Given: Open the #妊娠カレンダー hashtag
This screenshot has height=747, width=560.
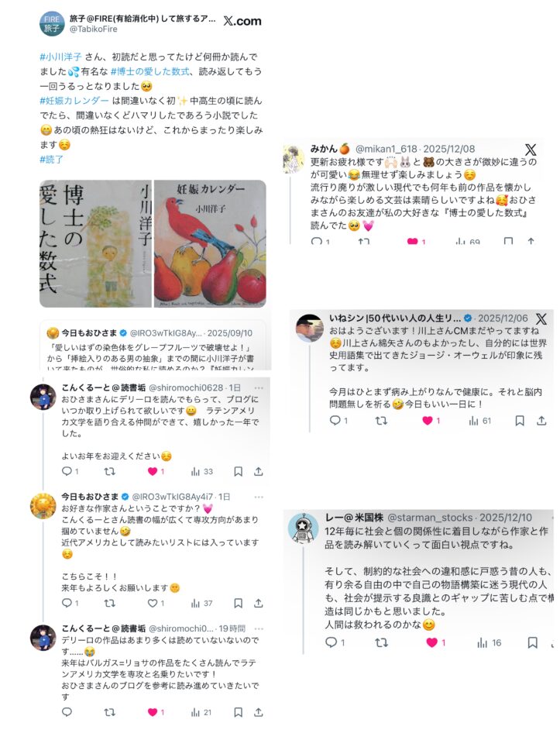Looking at the screenshot, I should 74,101.
